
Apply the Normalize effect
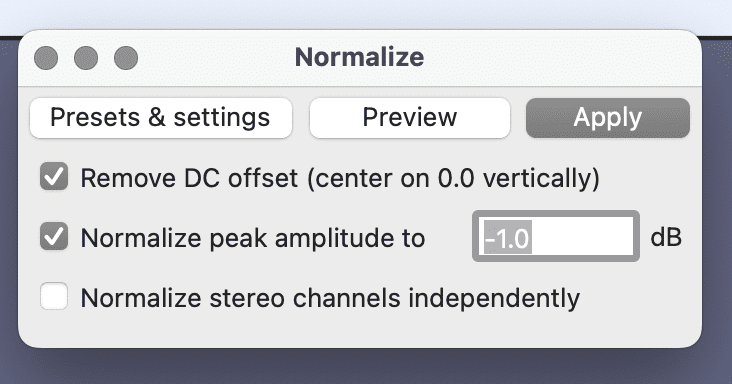[608, 118]
